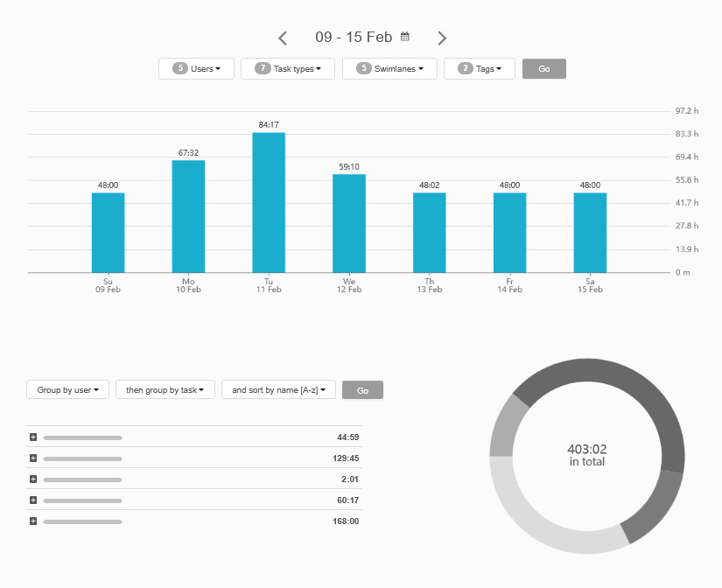722x588 pixels.
Task: Expand the row totaling 44:59
Action: 33,437
